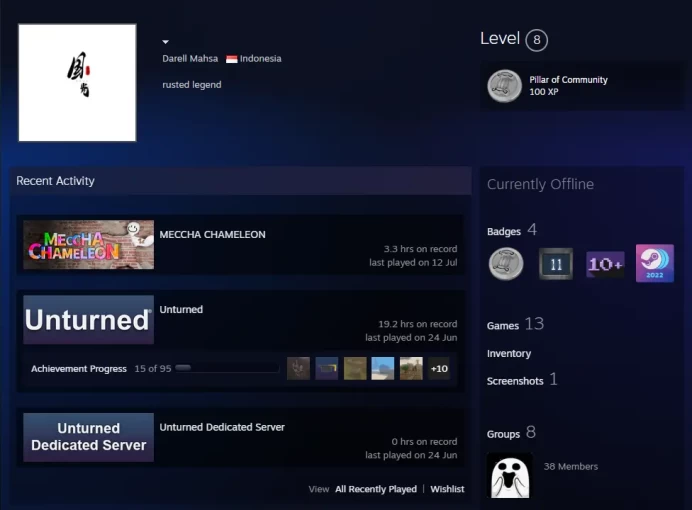This screenshot has width=692, height=510.
Task: Click the Unturned Dedicated Server title
Action: pyautogui.click(x=222, y=427)
